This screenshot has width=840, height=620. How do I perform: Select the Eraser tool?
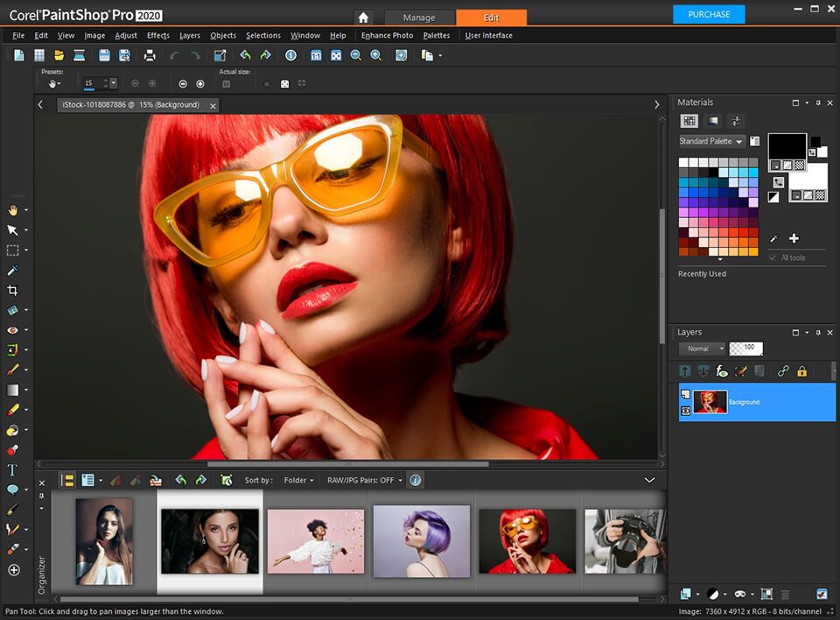[x=16, y=411]
